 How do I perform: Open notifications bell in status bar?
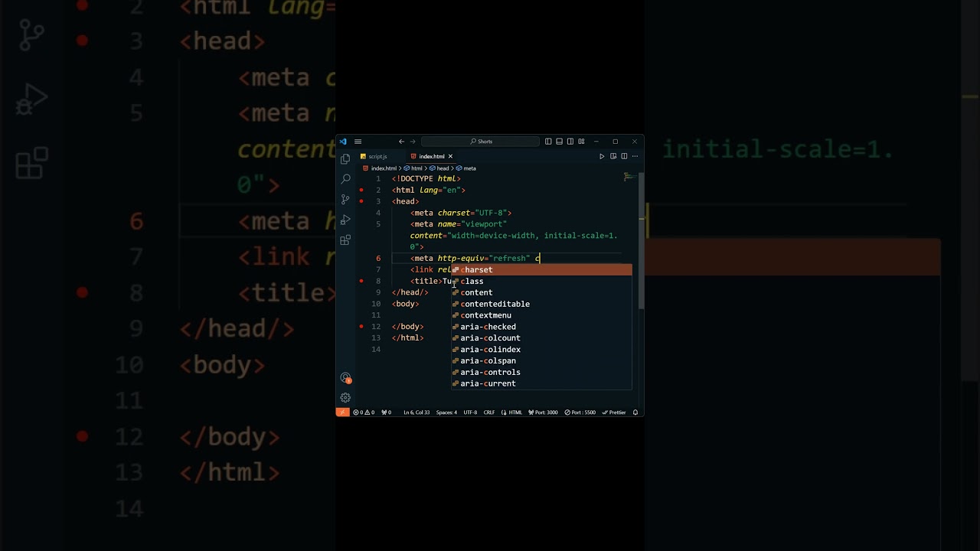(635, 412)
